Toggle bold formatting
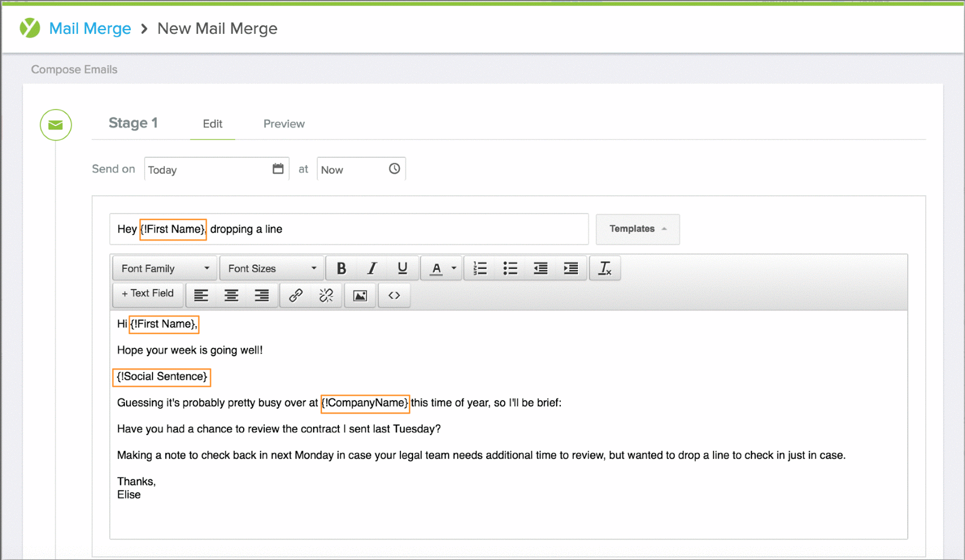This screenshot has height=560, width=965. pyautogui.click(x=341, y=268)
